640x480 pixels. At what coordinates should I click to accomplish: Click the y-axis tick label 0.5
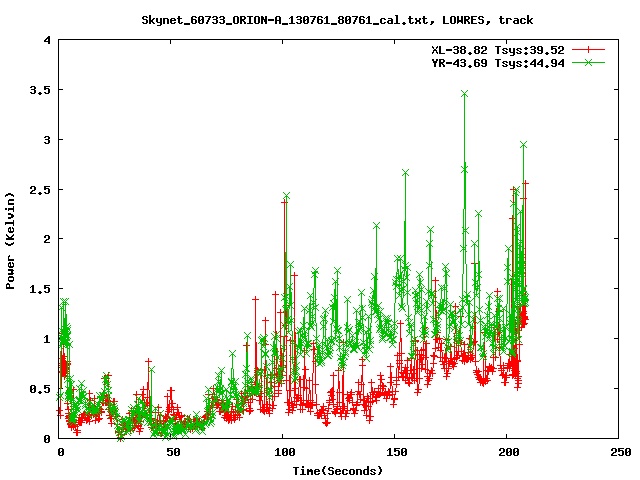coord(40,389)
